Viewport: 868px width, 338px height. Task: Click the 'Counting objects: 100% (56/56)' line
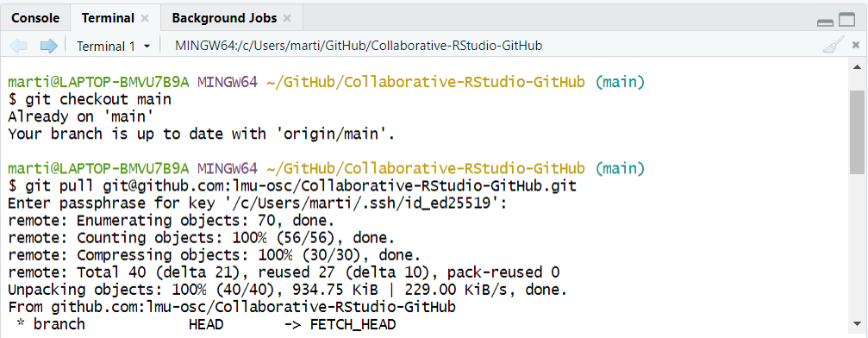pyautogui.click(x=202, y=238)
